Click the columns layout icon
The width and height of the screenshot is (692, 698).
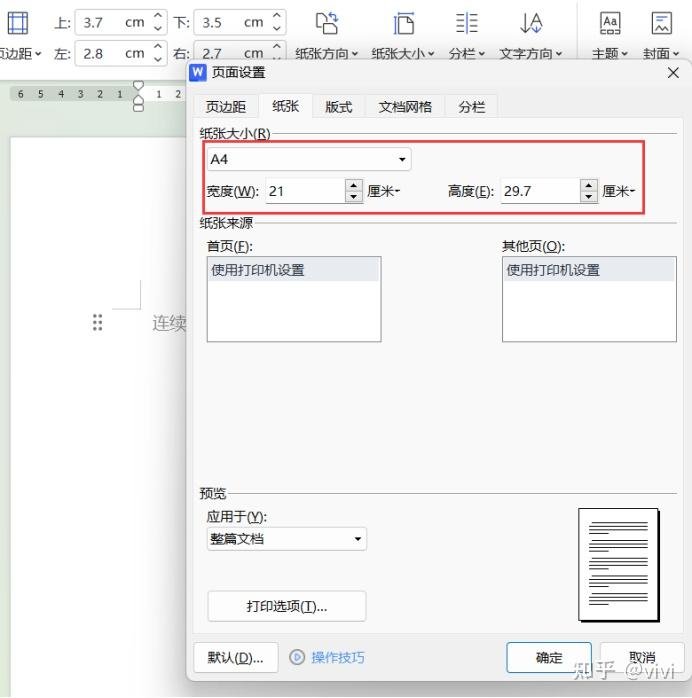coord(466,24)
